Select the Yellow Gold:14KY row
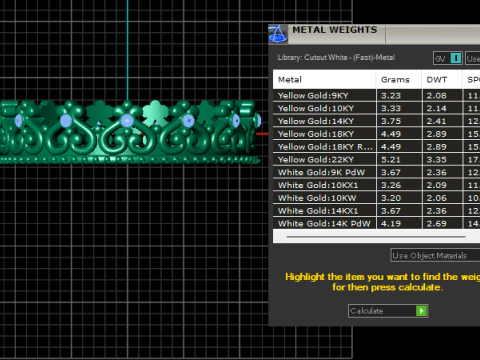 click(x=376, y=121)
